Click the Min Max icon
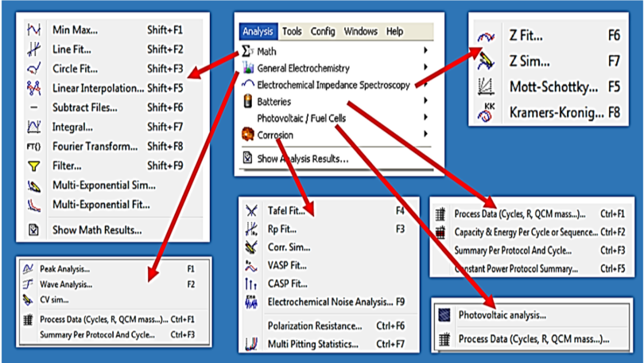The height and width of the screenshot is (363, 644). [x=33, y=29]
